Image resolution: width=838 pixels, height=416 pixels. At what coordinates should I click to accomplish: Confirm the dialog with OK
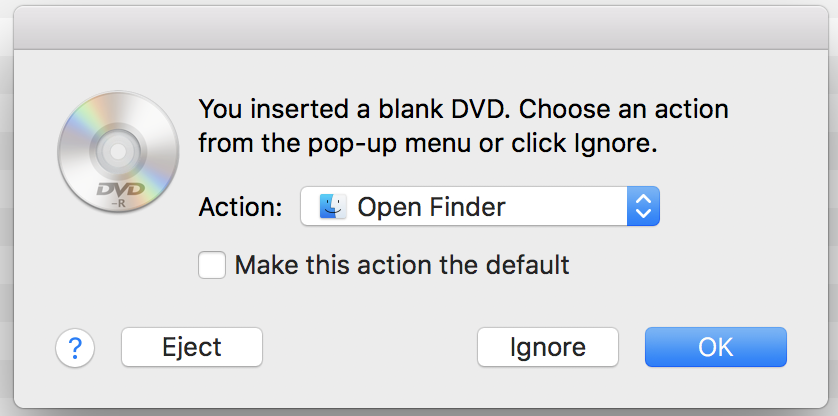[x=716, y=347]
